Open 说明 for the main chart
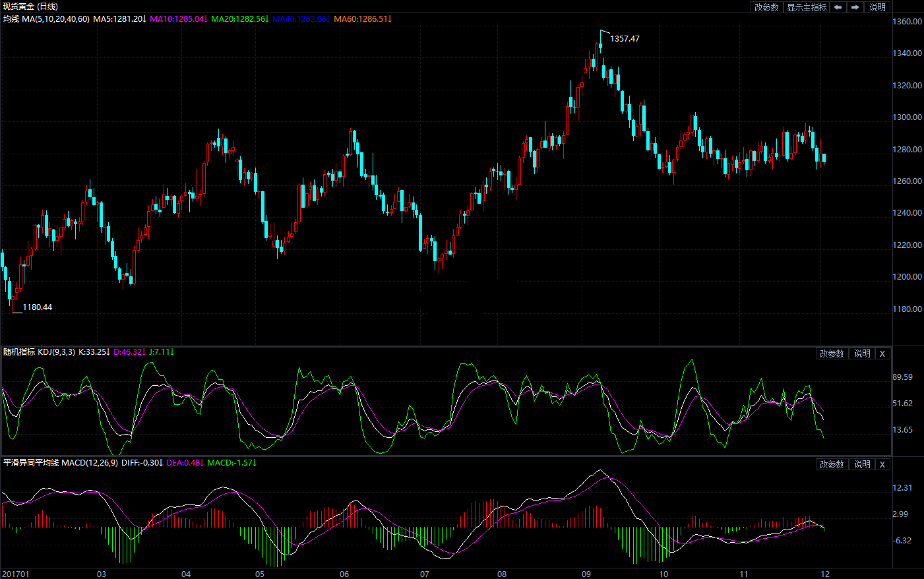 877,7
